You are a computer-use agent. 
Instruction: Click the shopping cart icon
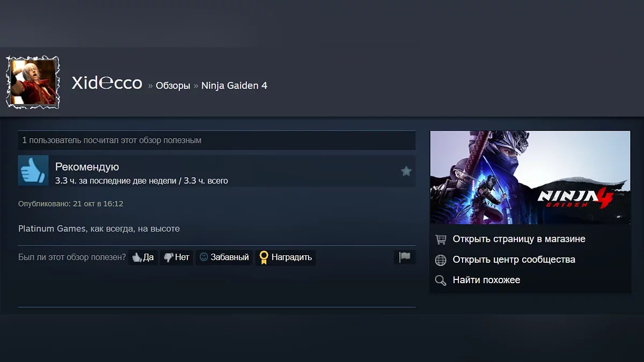pyautogui.click(x=441, y=239)
